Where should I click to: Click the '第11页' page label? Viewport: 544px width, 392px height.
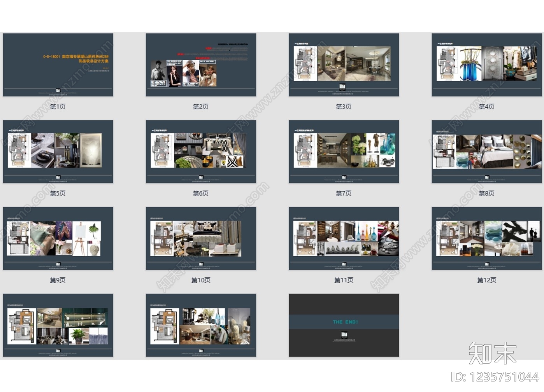tap(344, 280)
